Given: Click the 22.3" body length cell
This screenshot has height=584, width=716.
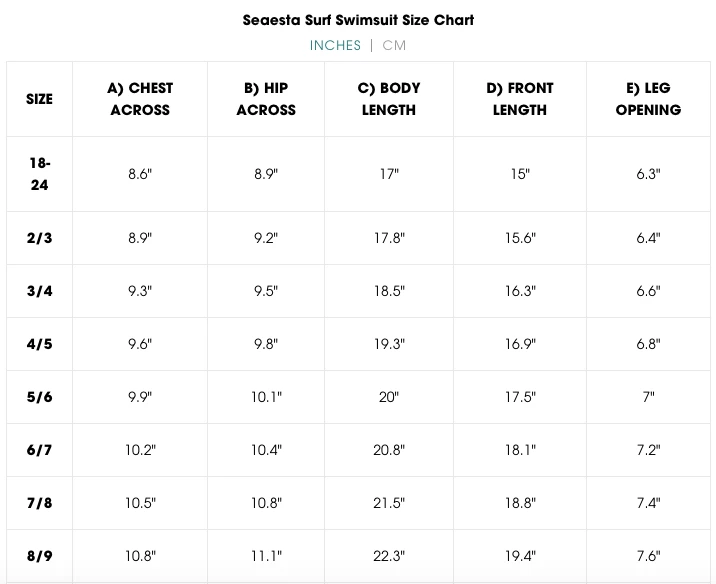Looking at the screenshot, I should coord(389,555).
